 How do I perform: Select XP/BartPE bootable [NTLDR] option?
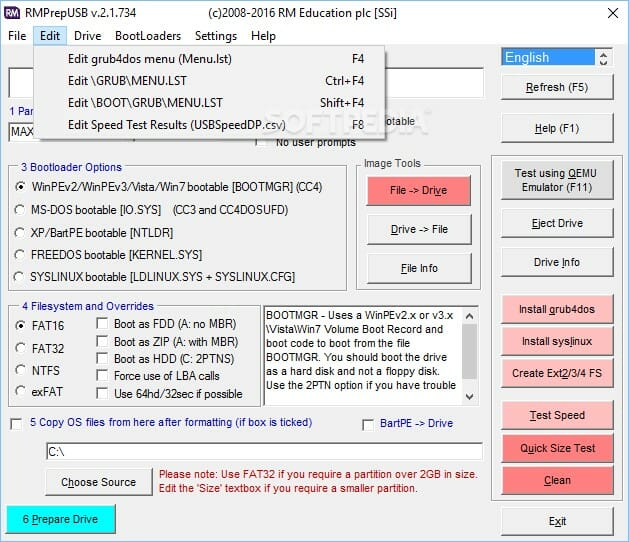pyautogui.click(x=19, y=233)
